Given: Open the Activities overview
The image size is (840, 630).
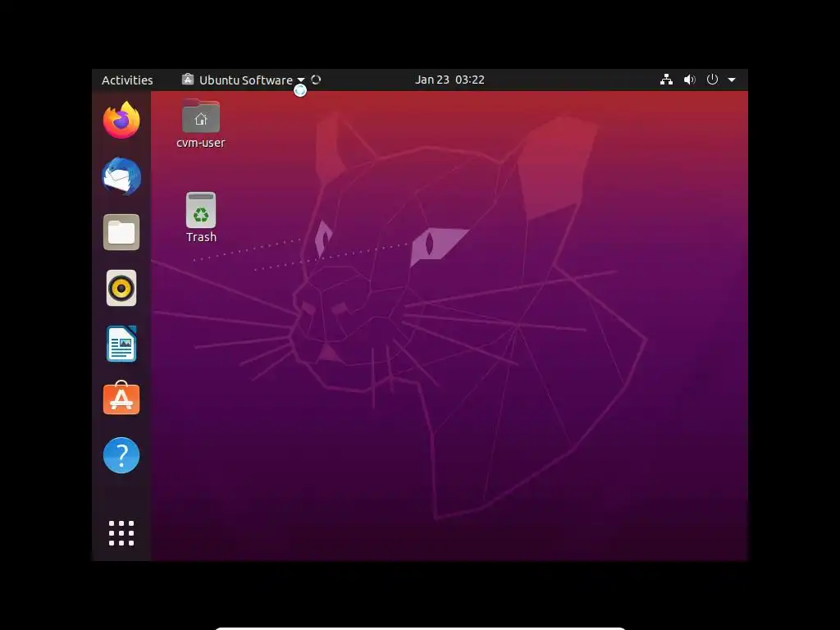Looking at the screenshot, I should (x=127, y=80).
